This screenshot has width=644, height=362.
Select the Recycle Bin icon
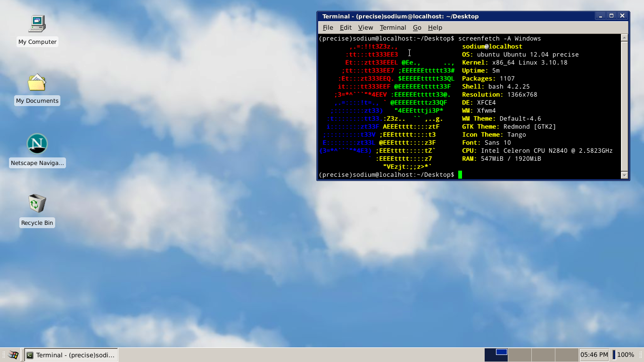(x=37, y=204)
